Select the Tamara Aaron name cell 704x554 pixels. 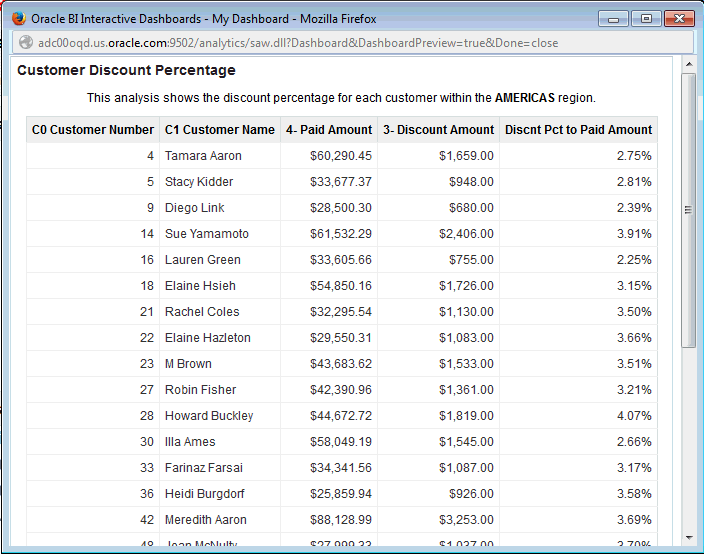point(220,156)
